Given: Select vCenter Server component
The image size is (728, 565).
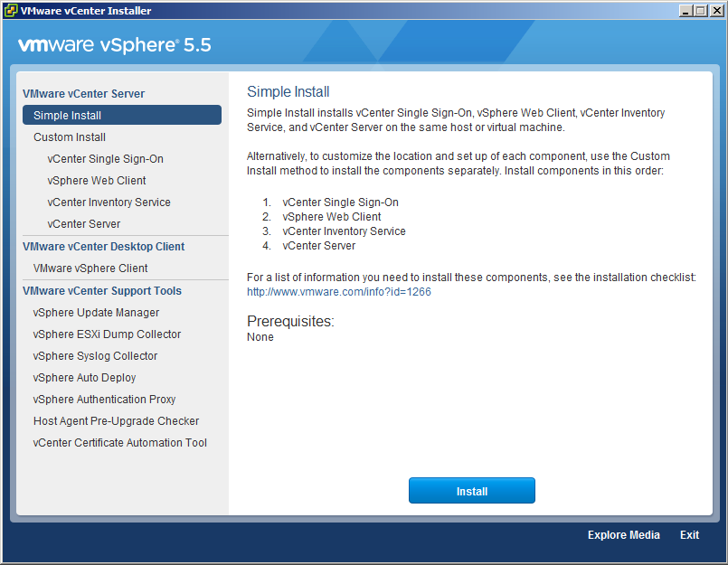Looking at the screenshot, I should point(83,223).
